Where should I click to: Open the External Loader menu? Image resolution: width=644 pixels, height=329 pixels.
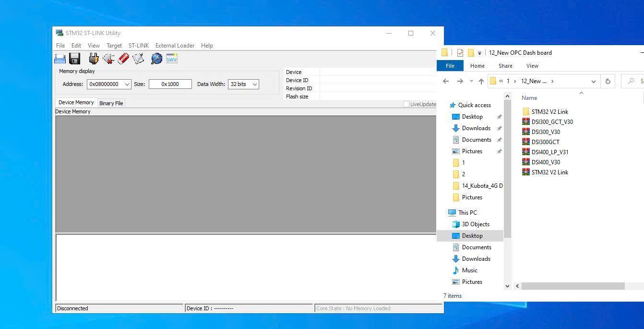pyautogui.click(x=175, y=46)
